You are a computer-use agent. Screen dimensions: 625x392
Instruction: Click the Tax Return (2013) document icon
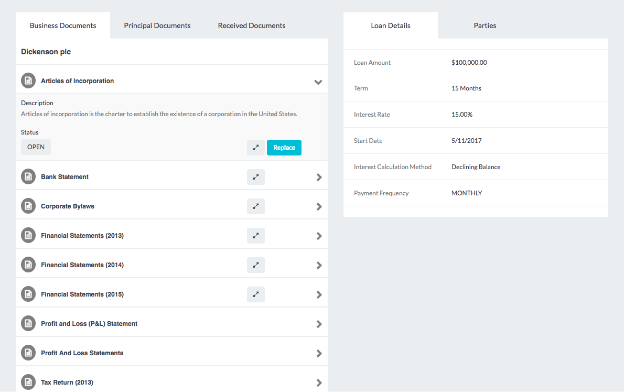[x=28, y=382]
